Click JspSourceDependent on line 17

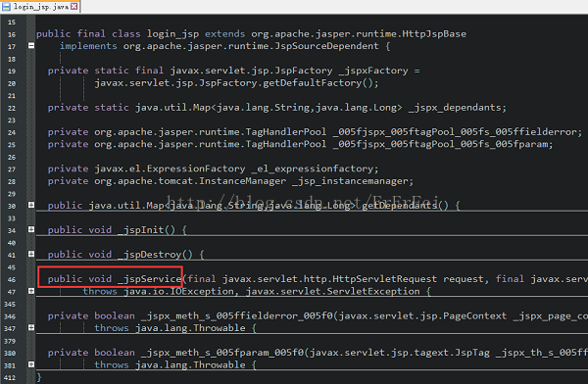tap(327, 46)
